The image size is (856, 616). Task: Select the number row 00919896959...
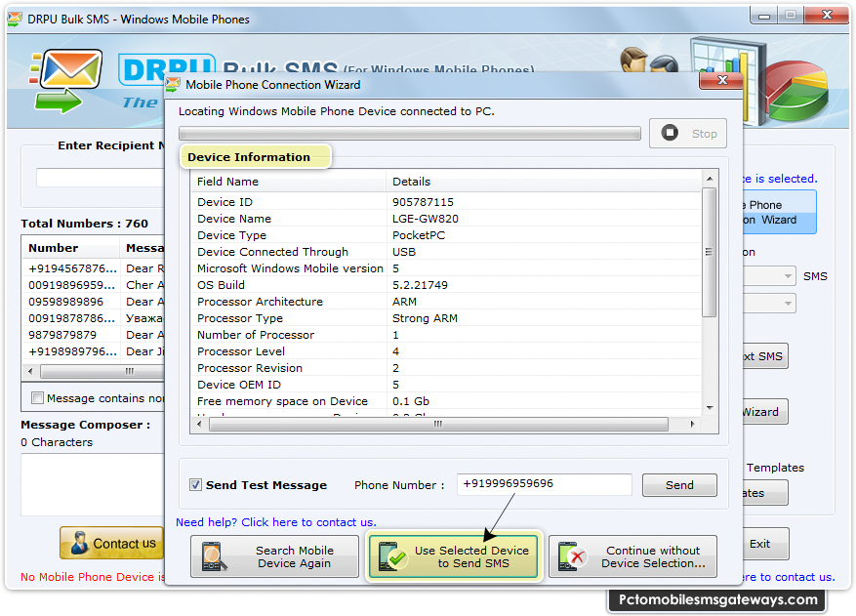pyautogui.click(x=94, y=285)
